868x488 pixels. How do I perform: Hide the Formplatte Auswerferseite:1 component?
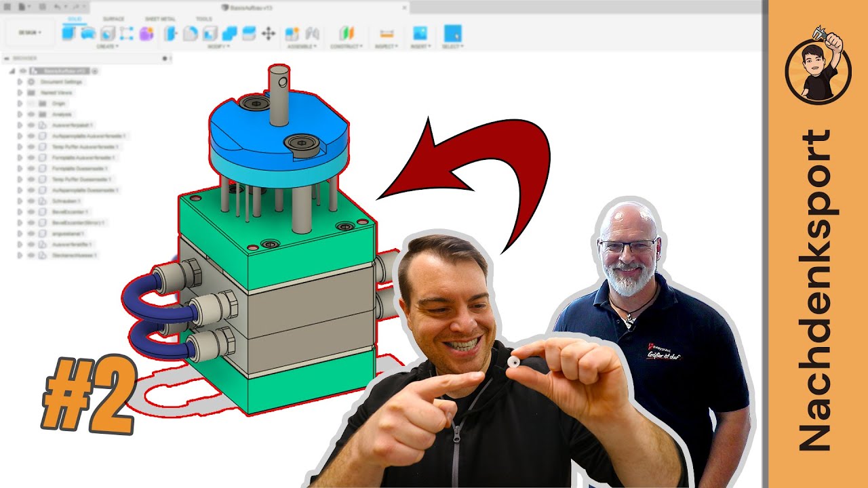pyautogui.click(x=31, y=158)
